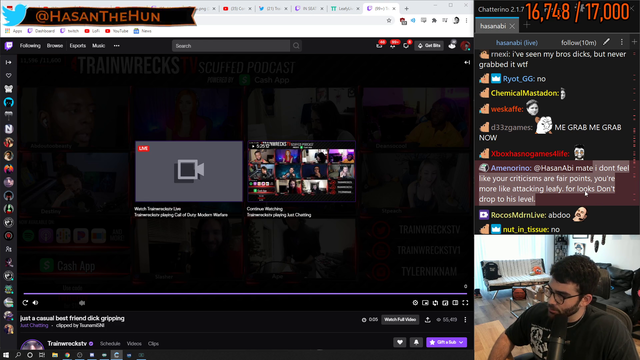Toggle theatre mode in the player

[455, 303]
